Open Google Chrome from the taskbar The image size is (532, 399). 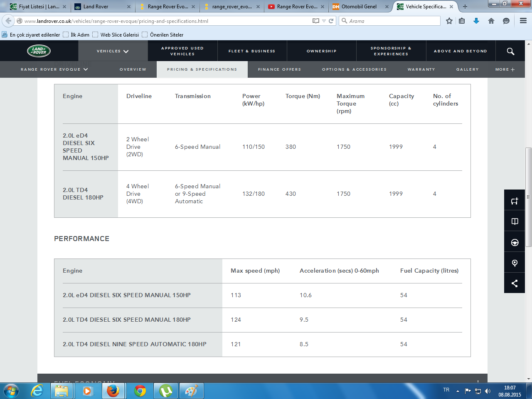[140, 391]
